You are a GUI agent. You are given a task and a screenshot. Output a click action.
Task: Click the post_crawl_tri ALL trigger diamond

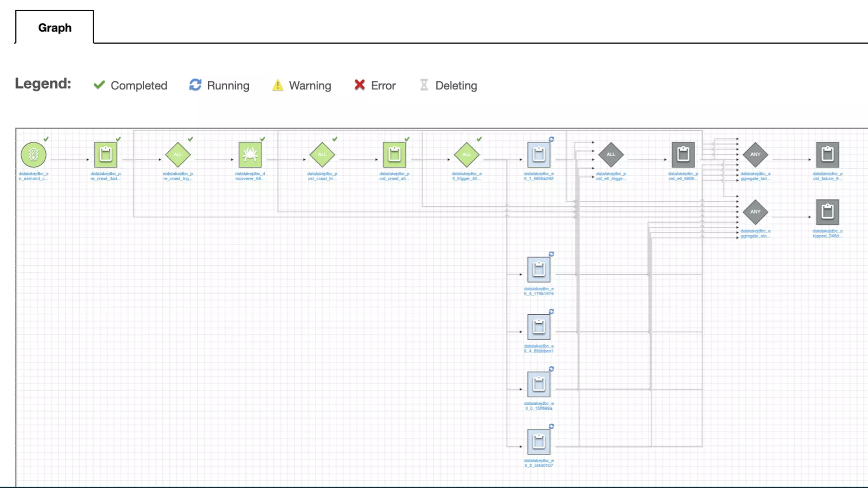click(322, 155)
